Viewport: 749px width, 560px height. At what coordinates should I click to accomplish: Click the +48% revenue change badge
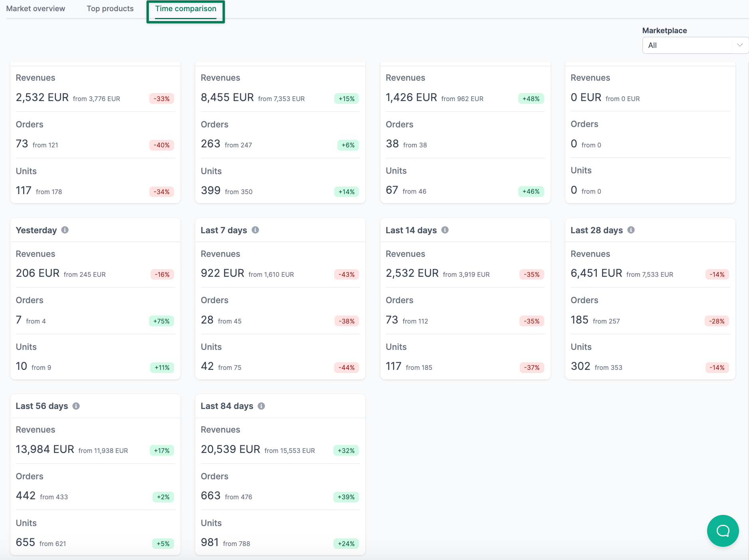531,99
